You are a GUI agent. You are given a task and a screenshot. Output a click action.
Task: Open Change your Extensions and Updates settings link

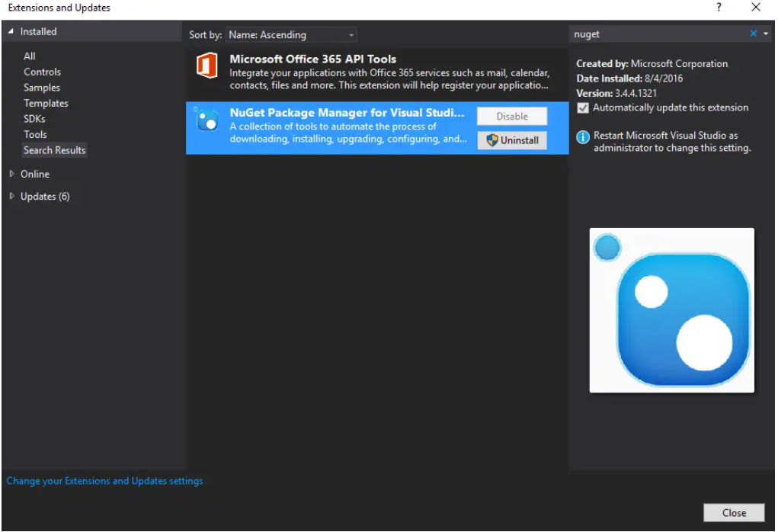(105, 481)
